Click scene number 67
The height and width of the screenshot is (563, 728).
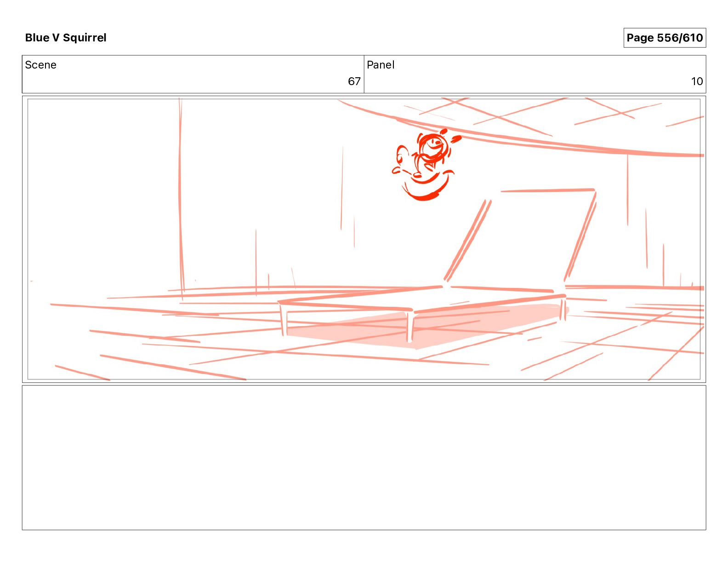tap(354, 81)
